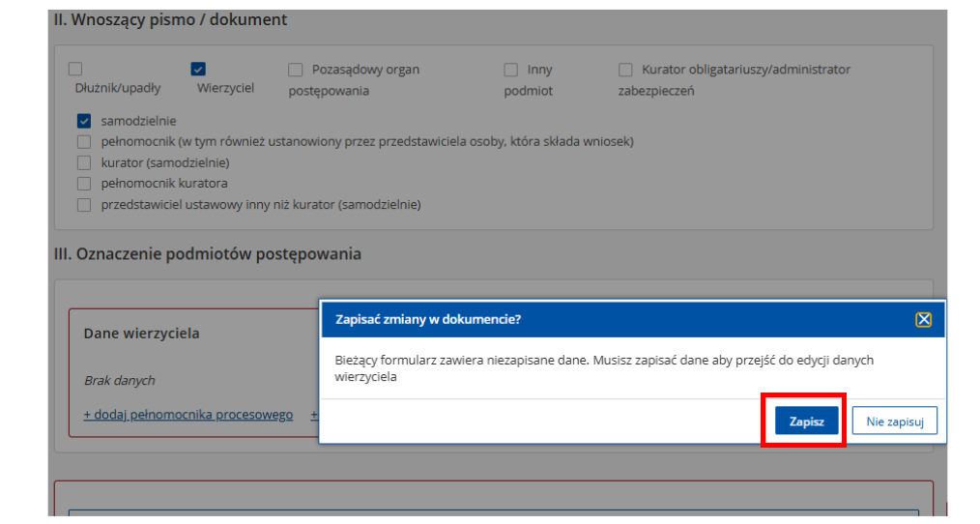980x524 pixels.
Task: Uncheck the Wierzyciel checkbox
Action: pyautogui.click(x=198, y=69)
